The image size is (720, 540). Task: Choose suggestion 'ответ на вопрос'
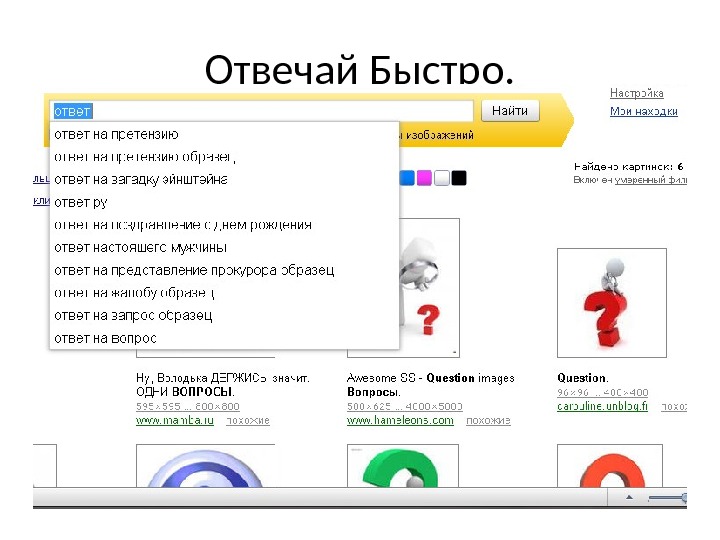coord(224,338)
